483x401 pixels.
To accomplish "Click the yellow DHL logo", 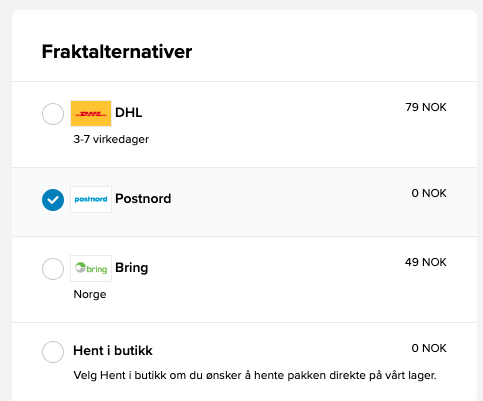I will (x=91, y=114).
